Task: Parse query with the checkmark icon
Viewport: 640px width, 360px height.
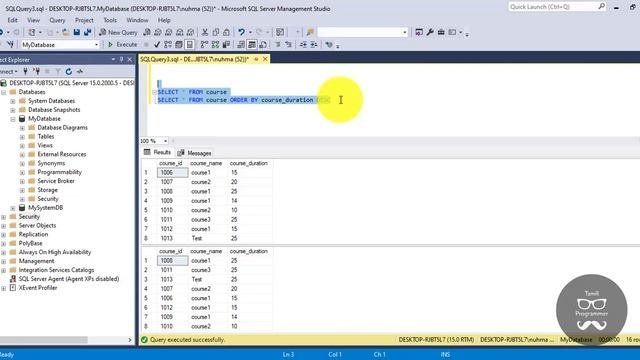Action: [x=157, y=44]
